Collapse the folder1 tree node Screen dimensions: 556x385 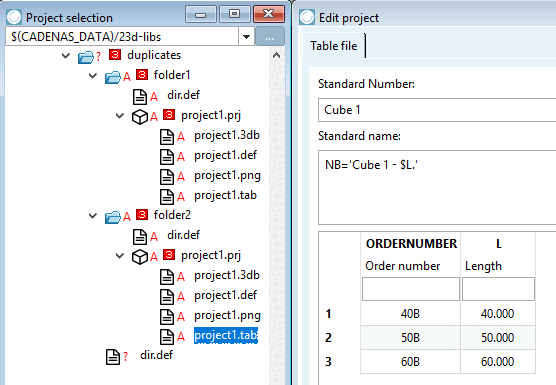tap(93, 76)
